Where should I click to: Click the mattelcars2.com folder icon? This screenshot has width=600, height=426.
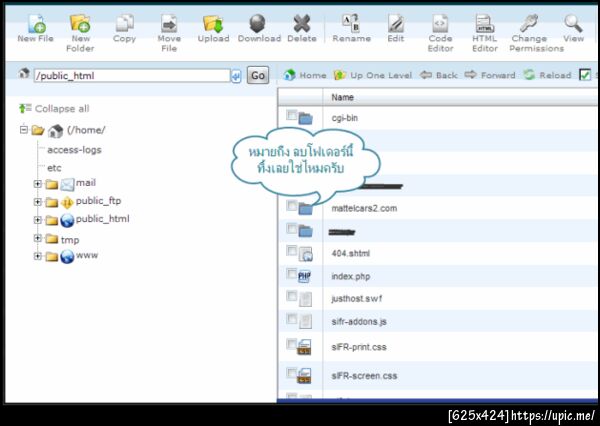[x=305, y=209]
